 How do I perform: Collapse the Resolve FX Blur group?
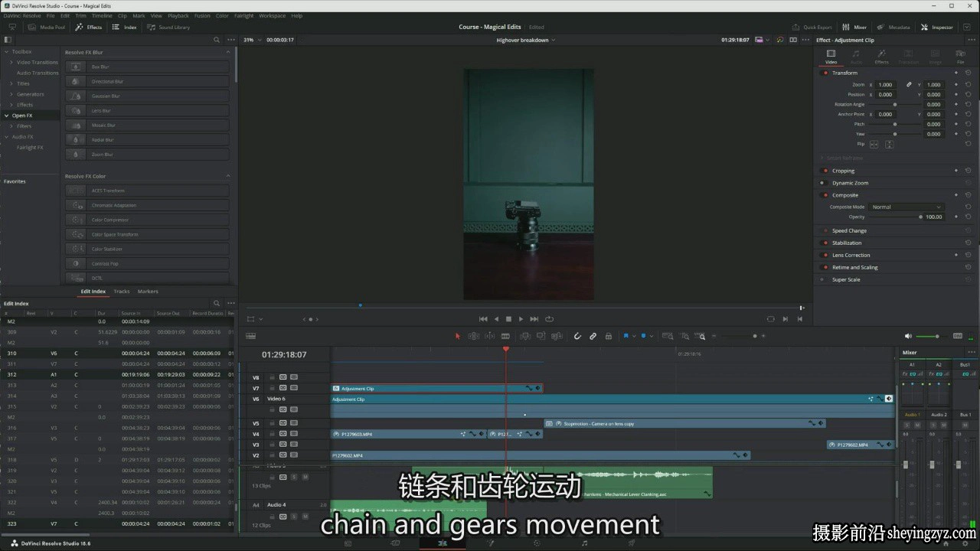(228, 52)
